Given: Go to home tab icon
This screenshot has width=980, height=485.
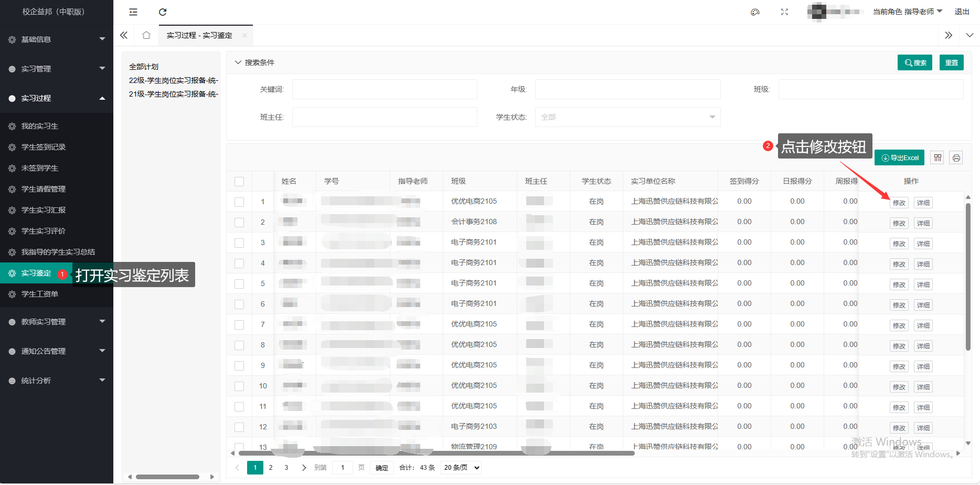Looking at the screenshot, I should pos(146,35).
